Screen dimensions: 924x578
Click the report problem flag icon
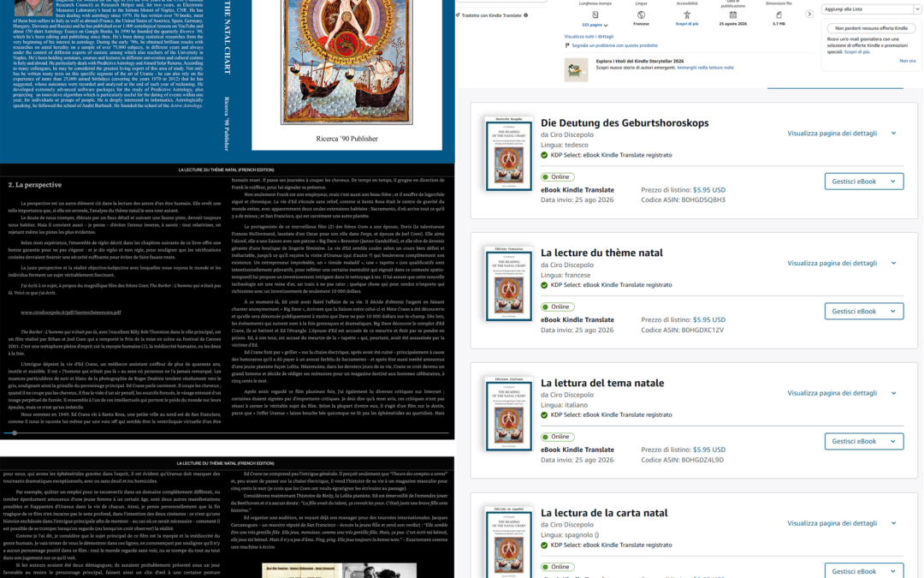pos(567,45)
